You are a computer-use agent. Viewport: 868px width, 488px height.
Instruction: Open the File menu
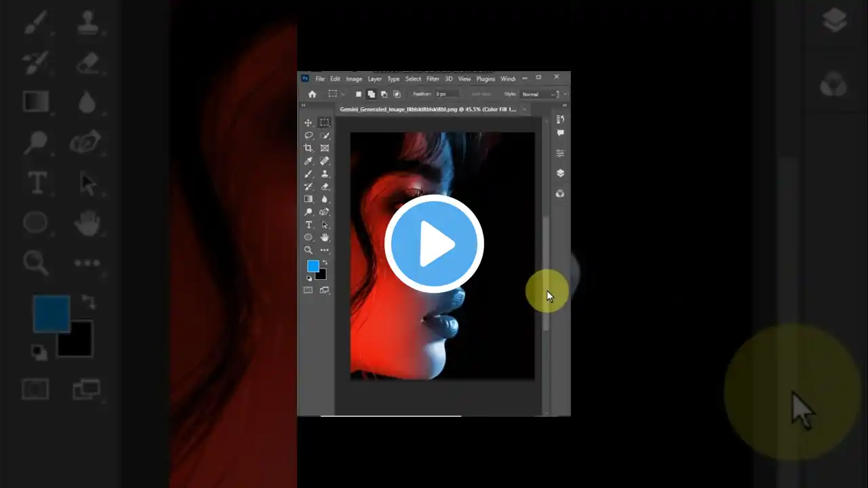pos(320,79)
